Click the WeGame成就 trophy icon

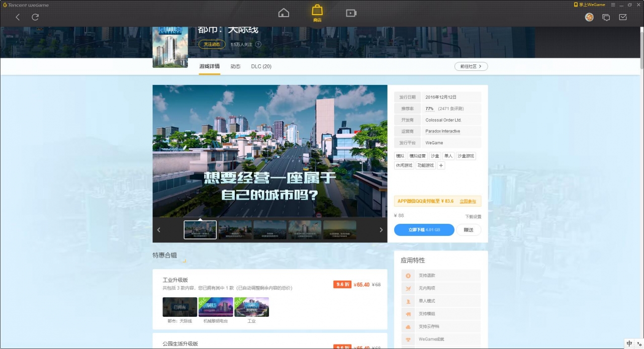click(x=408, y=339)
